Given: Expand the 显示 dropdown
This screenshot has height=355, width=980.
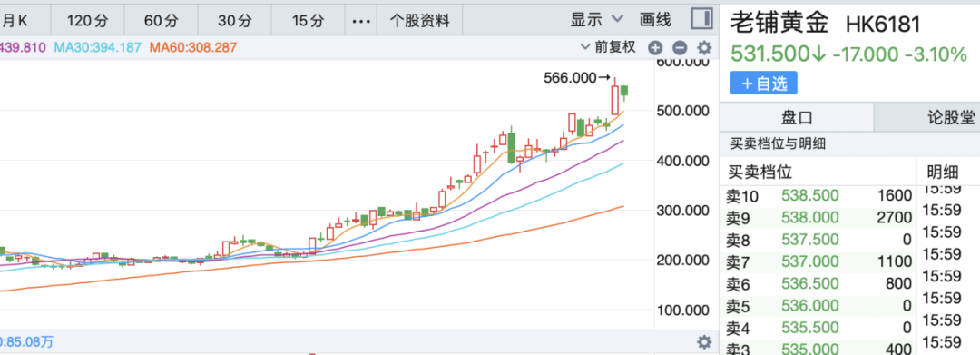Looking at the screenshot, I should coord(597,20).
